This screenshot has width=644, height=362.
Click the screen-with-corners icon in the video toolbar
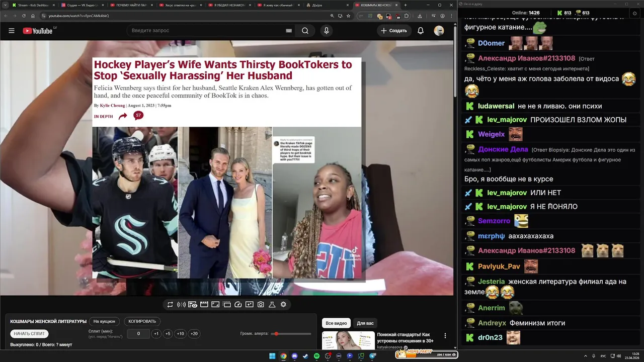215,305
